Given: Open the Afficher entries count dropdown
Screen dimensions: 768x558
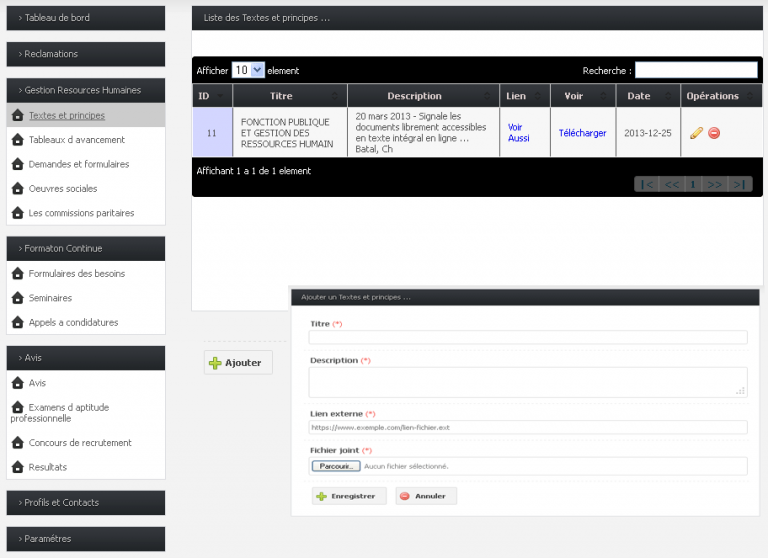Looking at the screenshot, I should point(247,70).
